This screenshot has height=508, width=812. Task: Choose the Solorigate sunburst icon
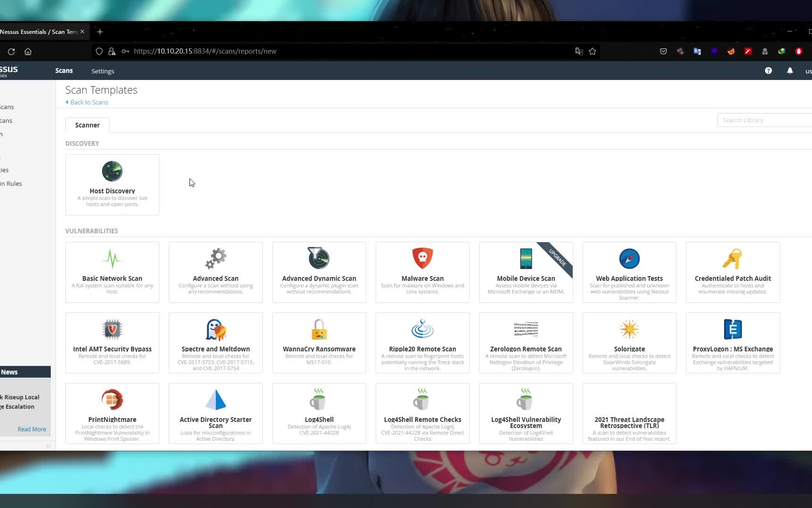tap(630, 329)
